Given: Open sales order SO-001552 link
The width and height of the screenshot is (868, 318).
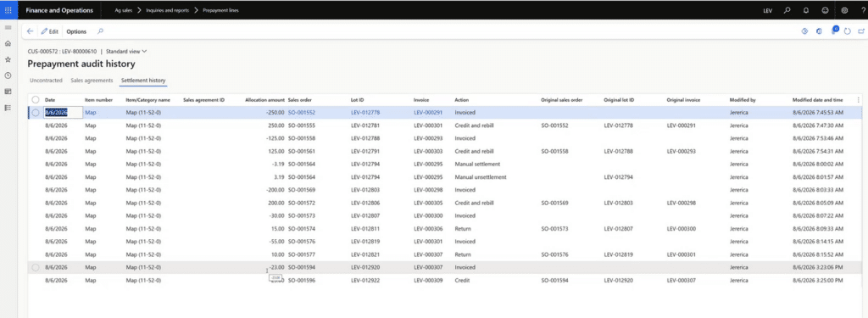Looking at the screenshot, I should click(302, 113).
